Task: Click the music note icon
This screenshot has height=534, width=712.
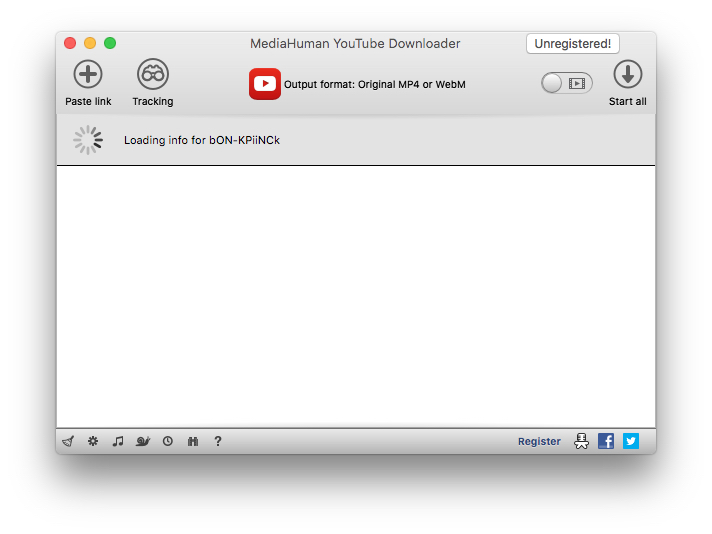Action: pyautogui.click(x=118, y=441)
